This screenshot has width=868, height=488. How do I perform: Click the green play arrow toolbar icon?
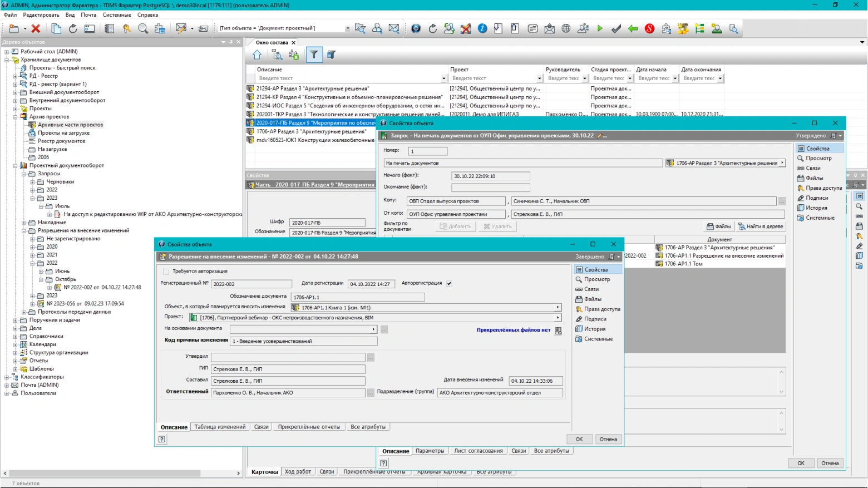point(600,28)
